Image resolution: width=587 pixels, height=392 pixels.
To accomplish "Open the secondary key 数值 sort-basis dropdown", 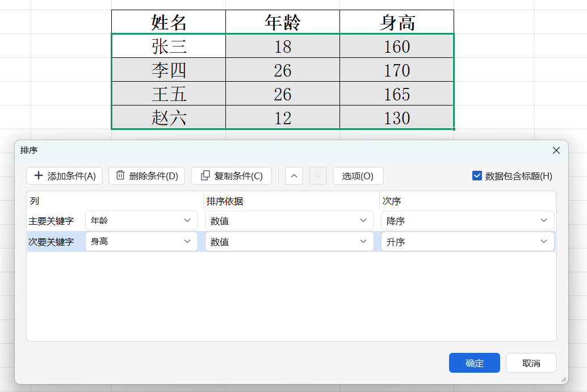I will [x=289, y=242].
